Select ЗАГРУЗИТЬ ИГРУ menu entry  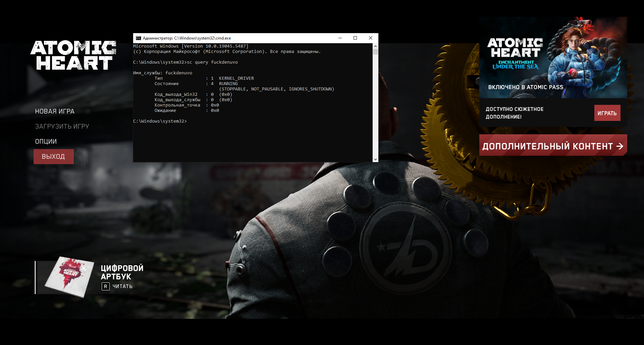click(x=62, y=126)
